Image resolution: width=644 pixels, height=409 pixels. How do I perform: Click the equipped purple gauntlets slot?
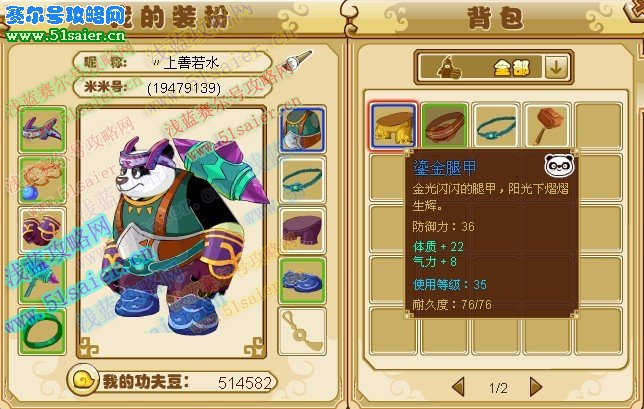(x=42, y=230)
